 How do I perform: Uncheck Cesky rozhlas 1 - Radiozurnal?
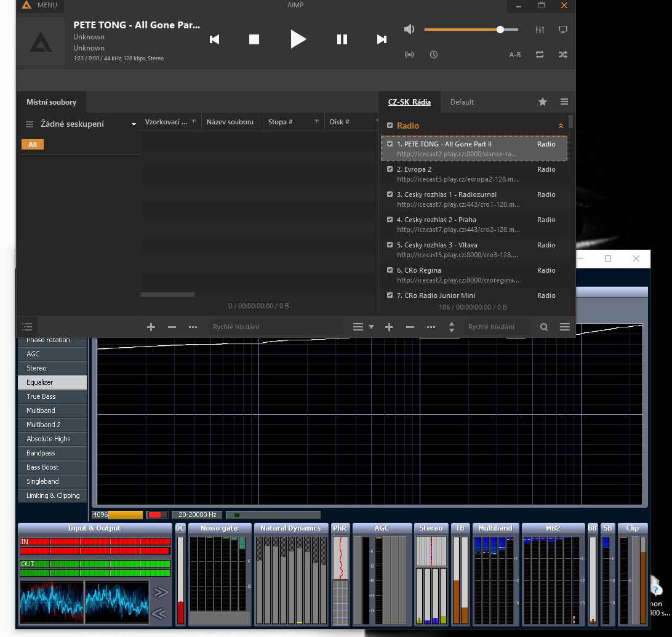pos(390,194)
